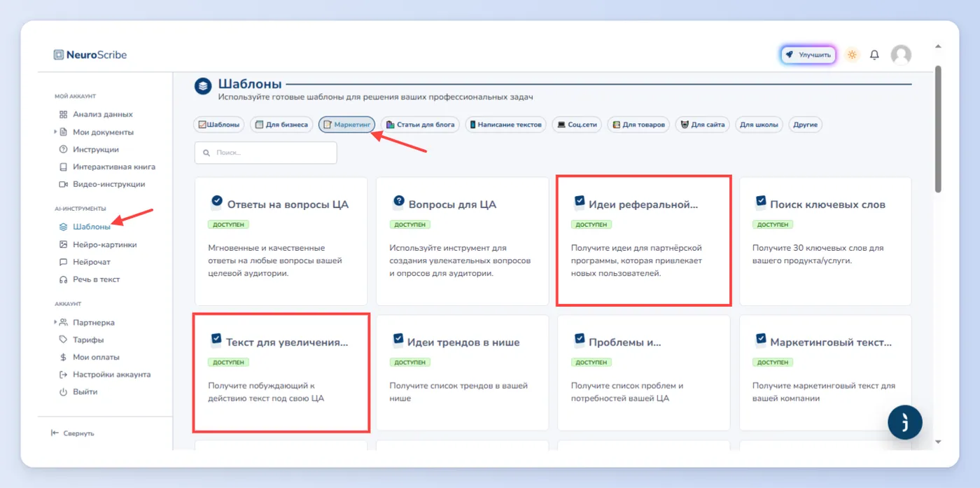Select the Маркетинг category tab

coord(347,125)
